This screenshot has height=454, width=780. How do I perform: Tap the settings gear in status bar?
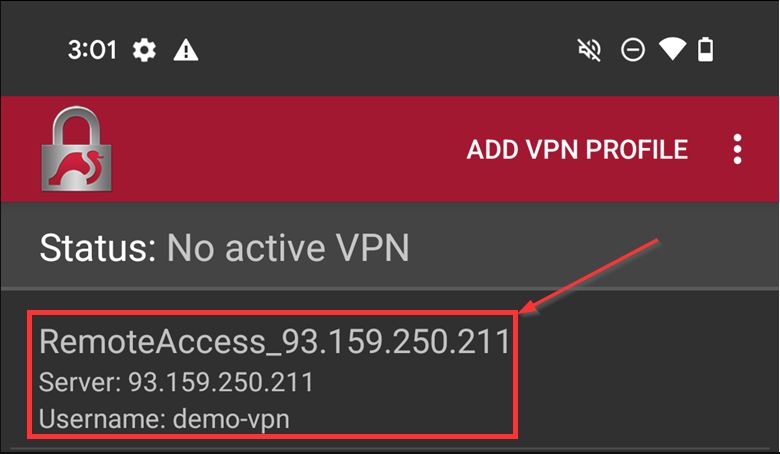pyautogui.click(x=145, y=50)
